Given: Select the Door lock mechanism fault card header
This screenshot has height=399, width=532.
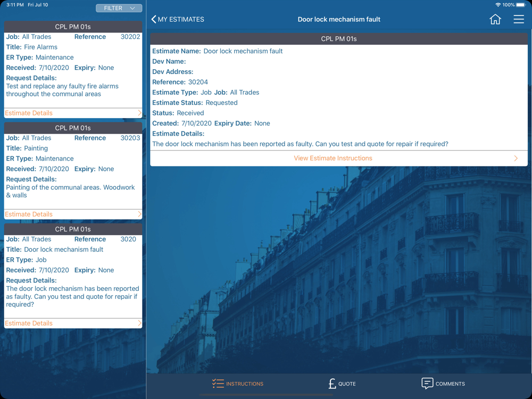Looking at the screenshot, I should pyautogui.click(x=73, y=229).
